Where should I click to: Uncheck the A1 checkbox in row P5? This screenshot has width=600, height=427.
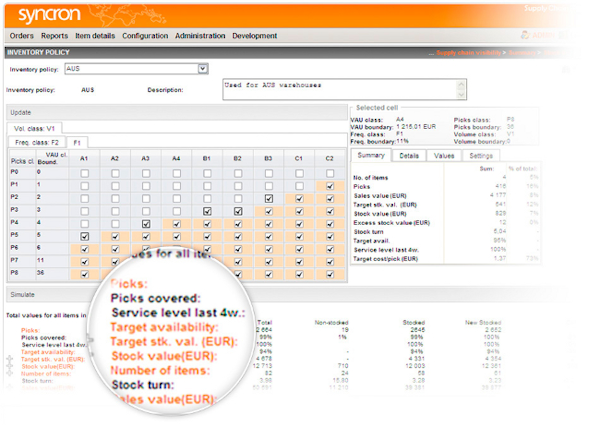coord(84,236)
